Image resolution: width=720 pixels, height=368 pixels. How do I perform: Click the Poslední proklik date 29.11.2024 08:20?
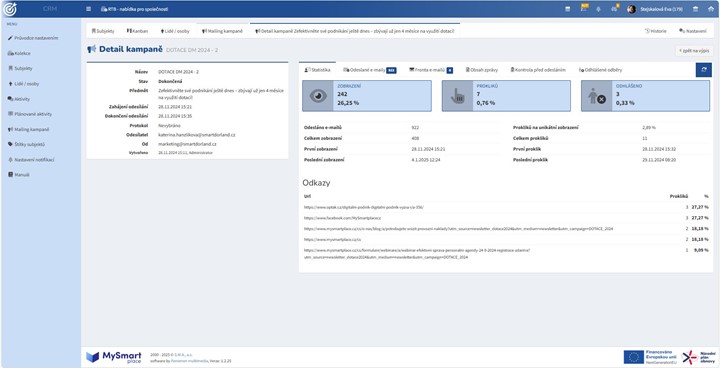pos(658,159)
